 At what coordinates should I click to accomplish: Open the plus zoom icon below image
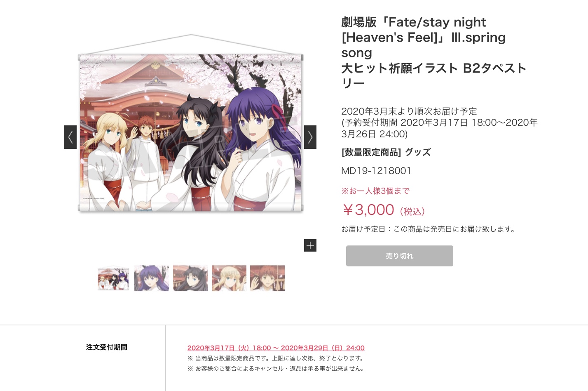tap(310, 245)
